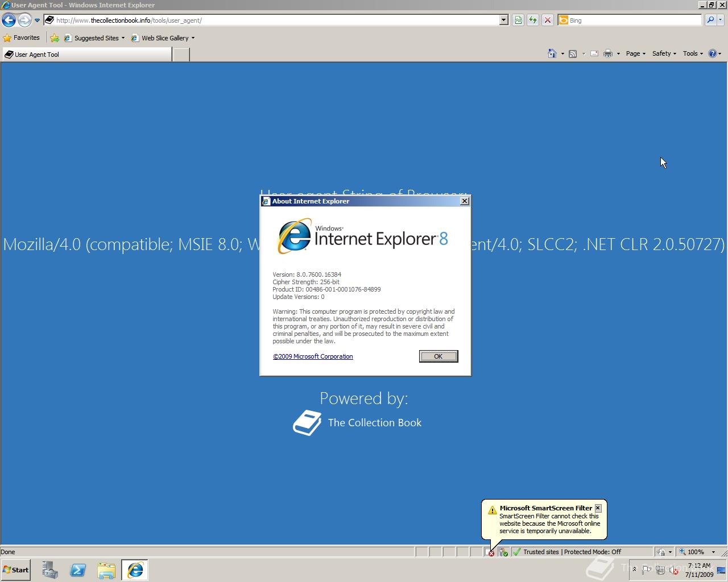The width and height of the screenshot is (728, 582).
Task: Launch Windows PowerShell from taskbar
Action: click(78, 570)
